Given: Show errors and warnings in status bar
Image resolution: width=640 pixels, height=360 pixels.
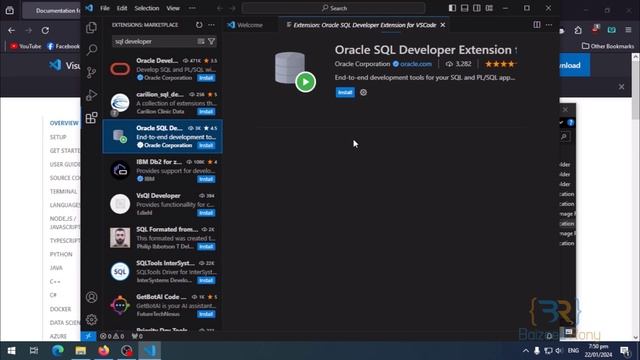Looking at the screenshot, I should pos(112,336).
